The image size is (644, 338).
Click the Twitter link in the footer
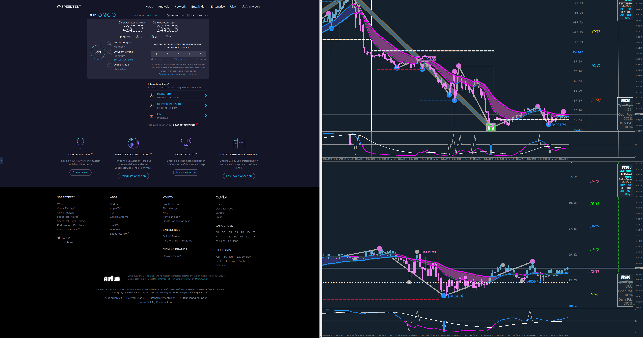(66, 238)
